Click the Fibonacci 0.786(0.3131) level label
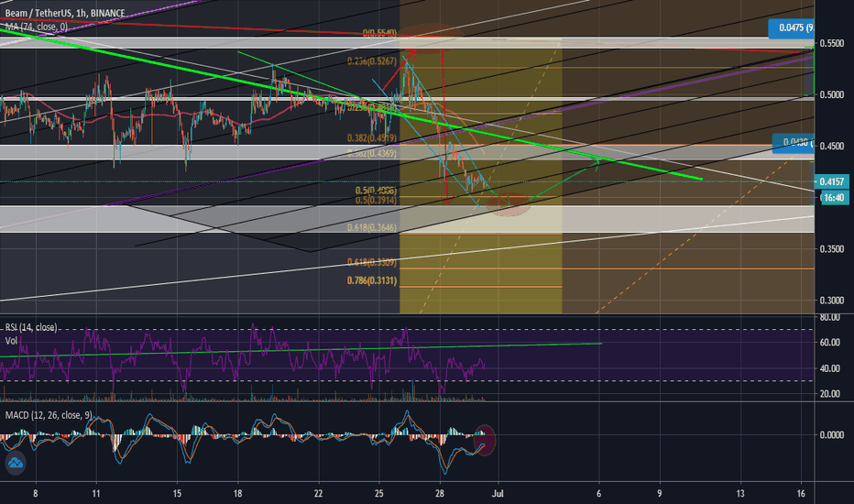 pyautogui.click(x=373, y=281)
